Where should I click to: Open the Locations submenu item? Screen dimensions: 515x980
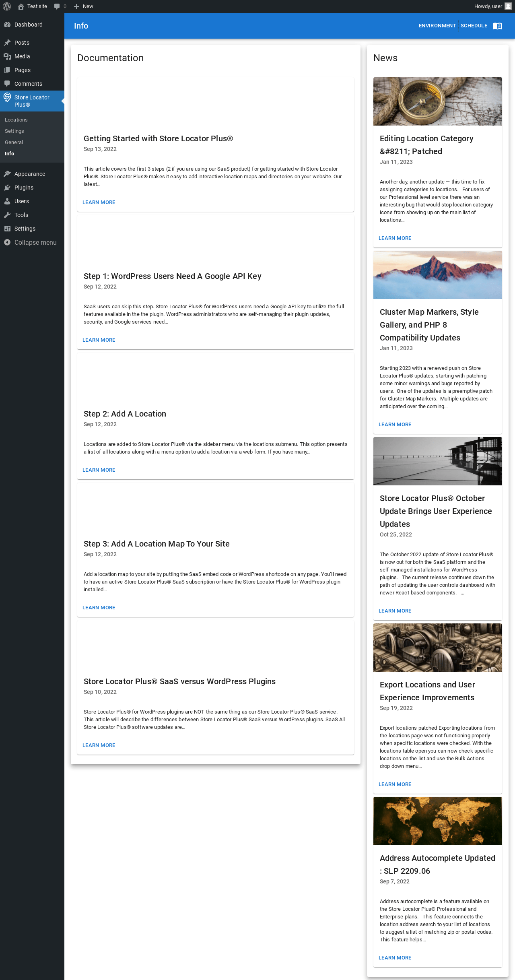coord(16,120)
